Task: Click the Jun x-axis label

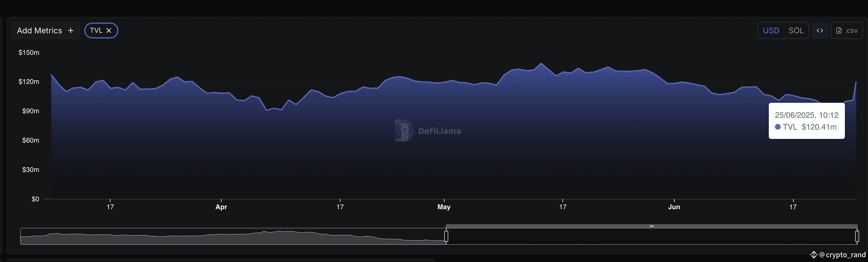Action: click(674, 207)
